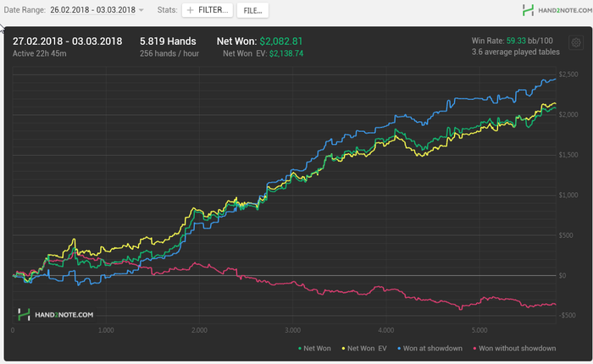Click the Win Rate 59.33 bb/100 text
This screenshot has height=364, width=593.
click(x=512, y=41)
